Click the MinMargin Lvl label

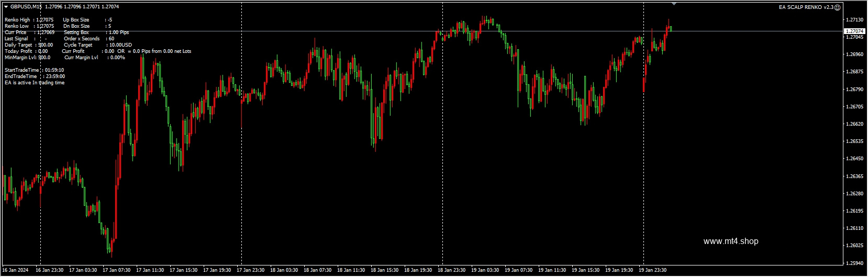tap(20, 58)
